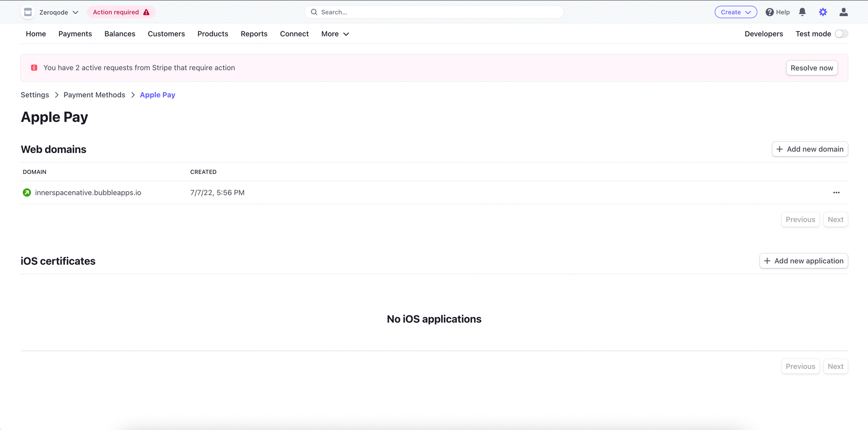This screenshot has height=430, width=868.
Task: Click Previous under Web domains
Action: tap(801, 220)
